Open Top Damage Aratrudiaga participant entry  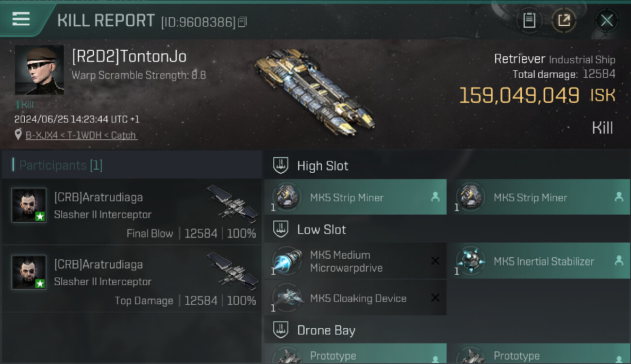click(132, 279)
